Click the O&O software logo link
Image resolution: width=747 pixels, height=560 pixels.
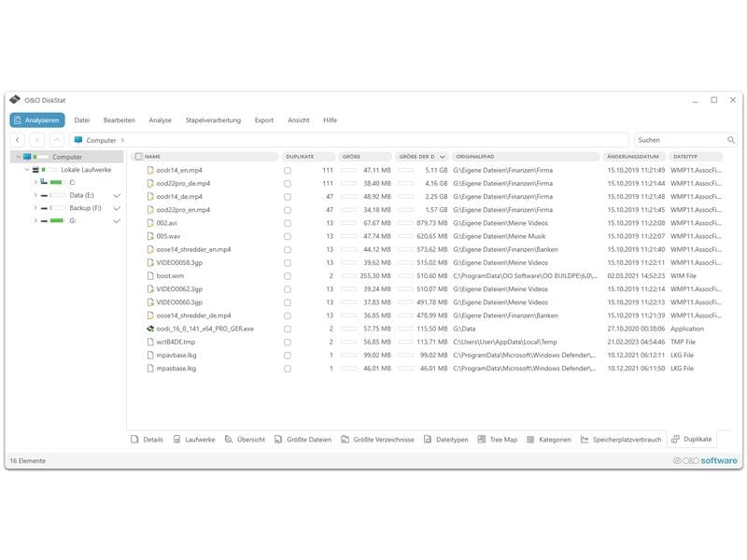tap(705, 460)
